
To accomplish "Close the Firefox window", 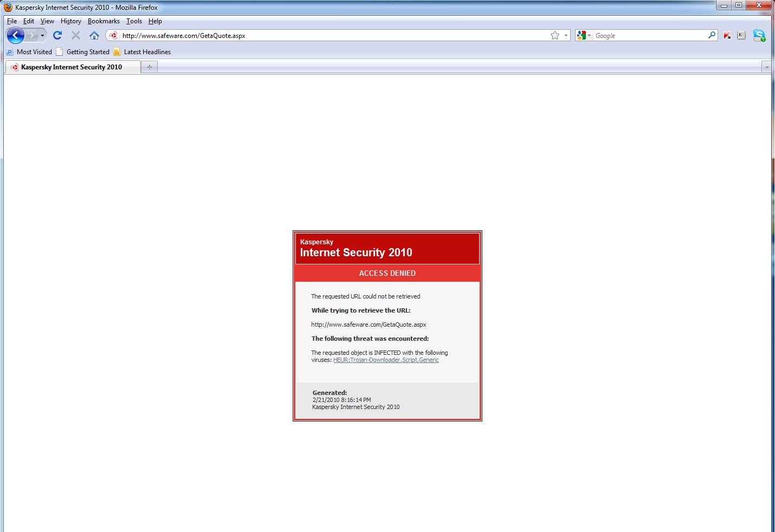I will (759, 5).
